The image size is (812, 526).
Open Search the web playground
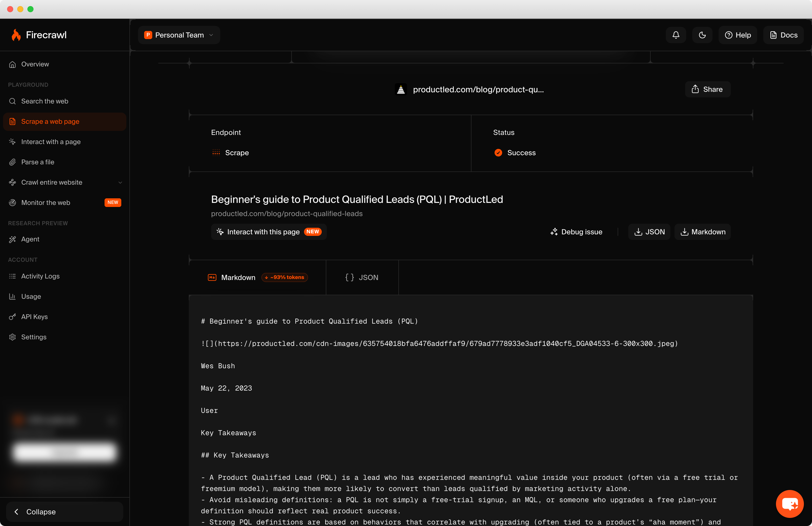(65, 101)
